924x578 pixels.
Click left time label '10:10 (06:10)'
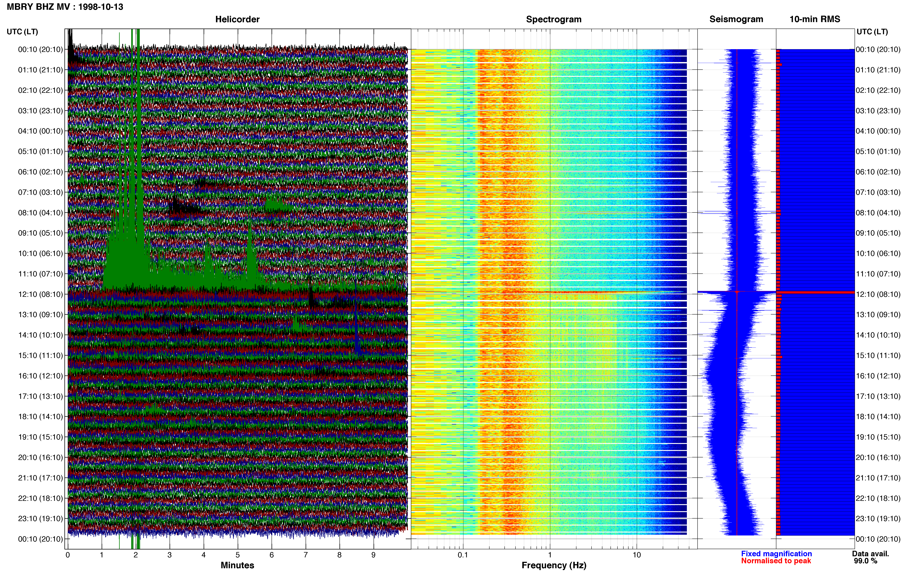pos(41,253)
